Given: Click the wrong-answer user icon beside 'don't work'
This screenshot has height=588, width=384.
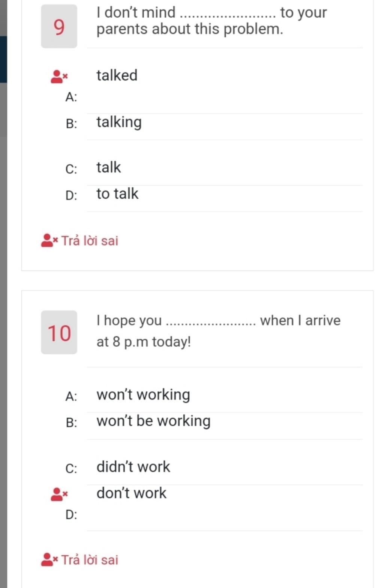Looking at the screenshot, I should [59, 494].
